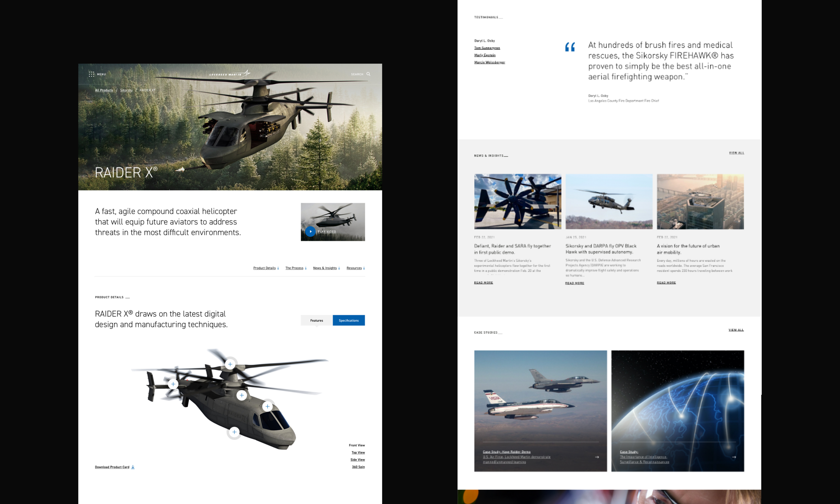This screenshot has width=840, height=504.
Task: Select Front View of the helicopter
Action: (357, 445)
